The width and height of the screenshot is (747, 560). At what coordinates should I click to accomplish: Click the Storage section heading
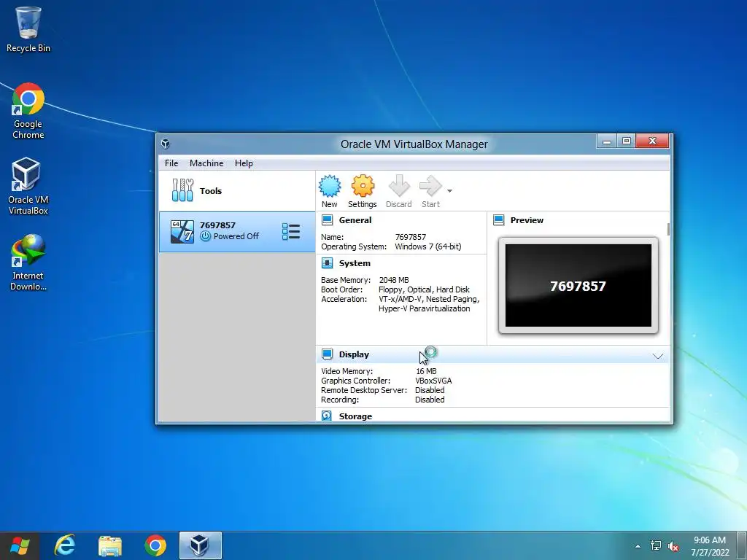click(355, 416)
